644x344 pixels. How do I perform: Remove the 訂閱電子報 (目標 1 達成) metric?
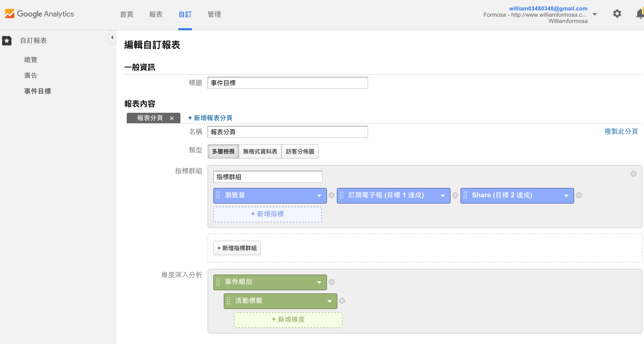pos(455,195)
